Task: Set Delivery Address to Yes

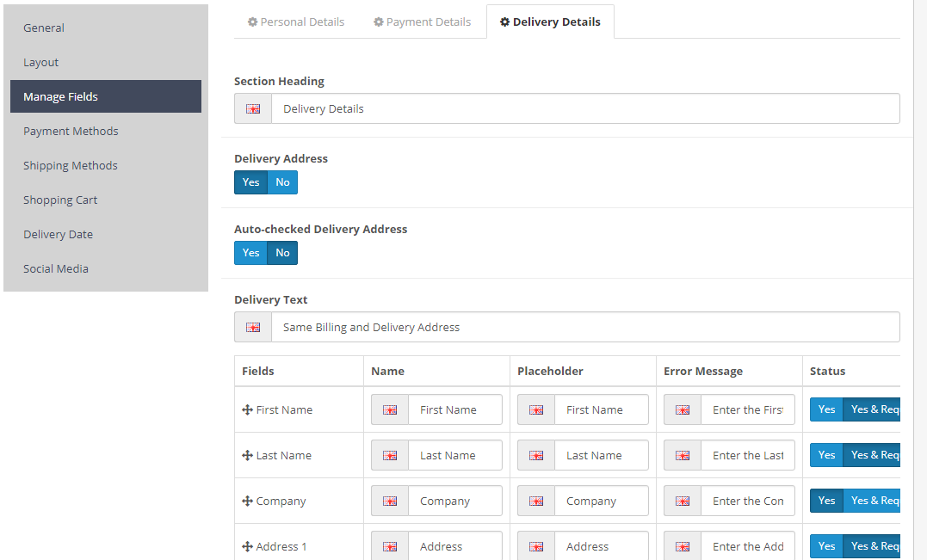Action: coord(250,182)
